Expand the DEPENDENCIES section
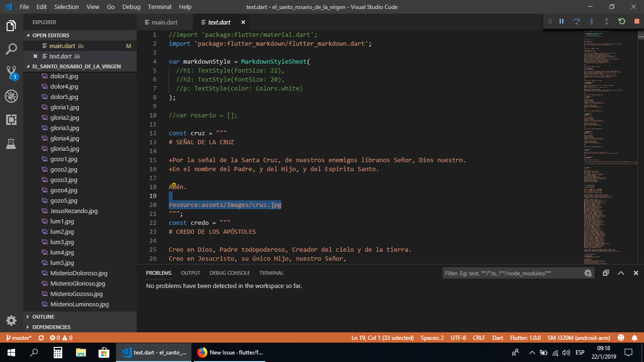The width and height of the screenshot is (644, 362). pos(80,327)
